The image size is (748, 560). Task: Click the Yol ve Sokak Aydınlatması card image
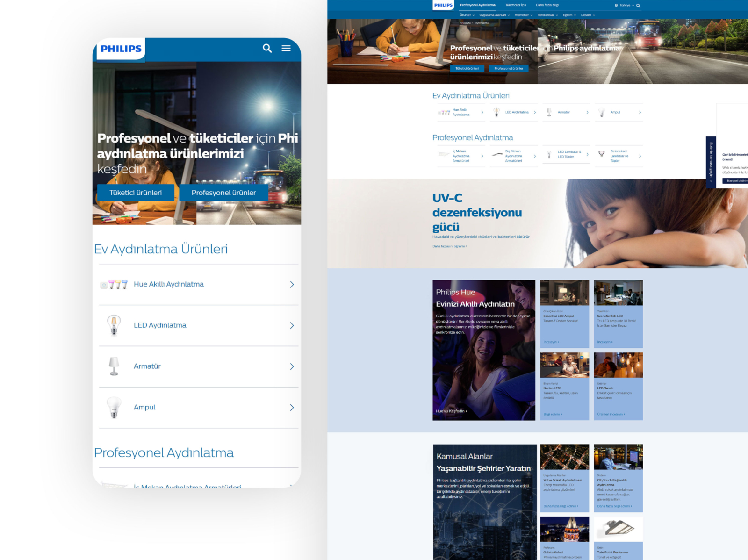coord(564,457)
